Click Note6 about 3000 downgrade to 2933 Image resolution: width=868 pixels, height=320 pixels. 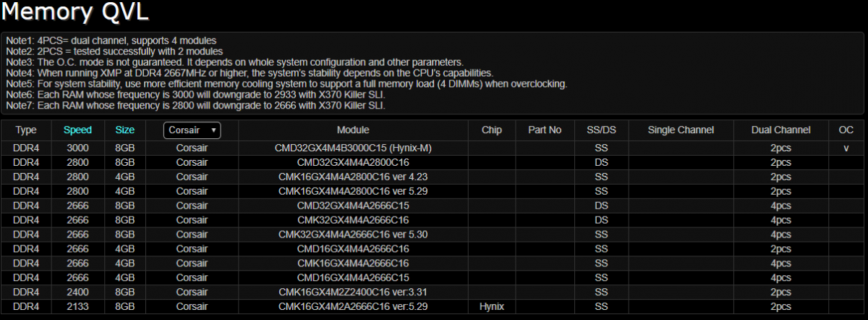196,95
